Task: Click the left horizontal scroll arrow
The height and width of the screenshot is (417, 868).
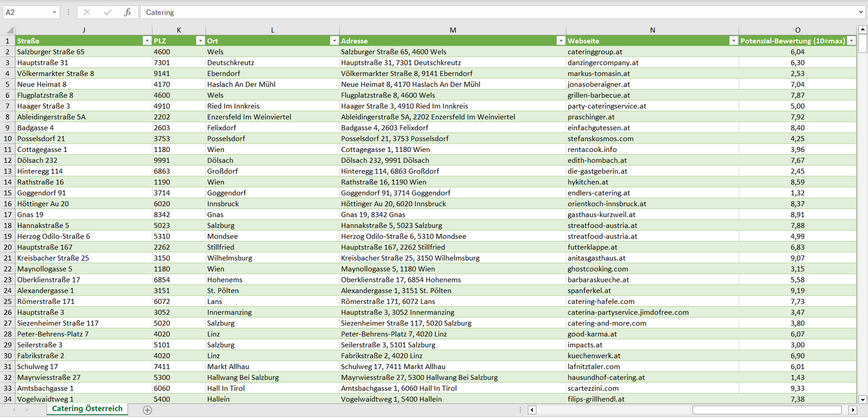Action: point(532,410)
